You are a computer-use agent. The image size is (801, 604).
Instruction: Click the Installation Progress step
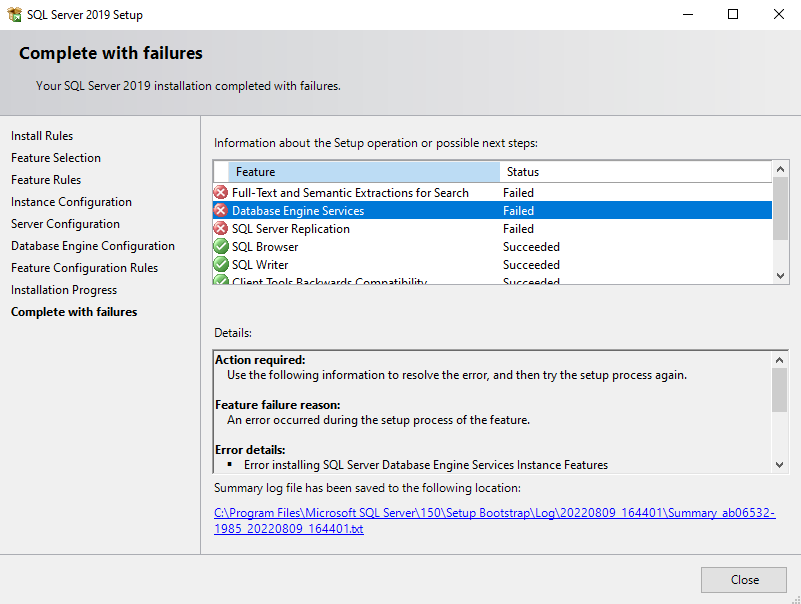point(64,290)
